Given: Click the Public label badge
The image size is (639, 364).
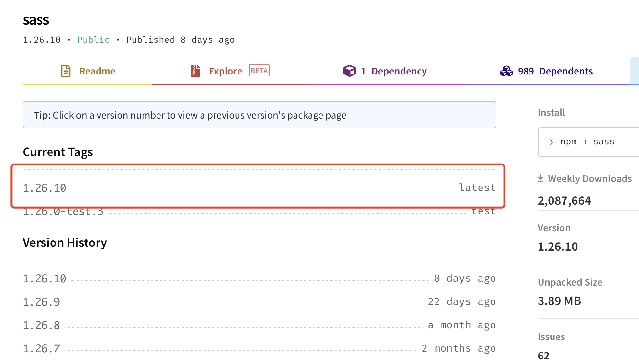Looking at the screenshot, I should pyautogui.click(x=93, y=40).
